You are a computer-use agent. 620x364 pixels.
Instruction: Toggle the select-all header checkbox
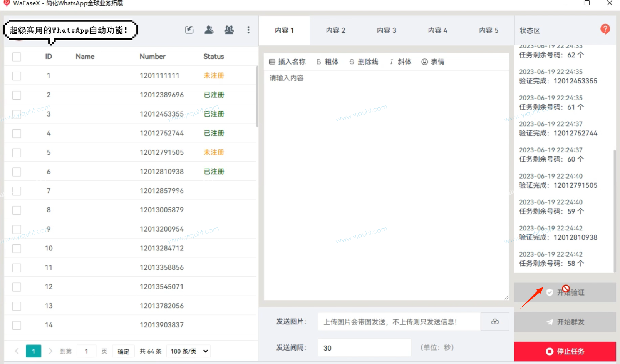point(17,57)
